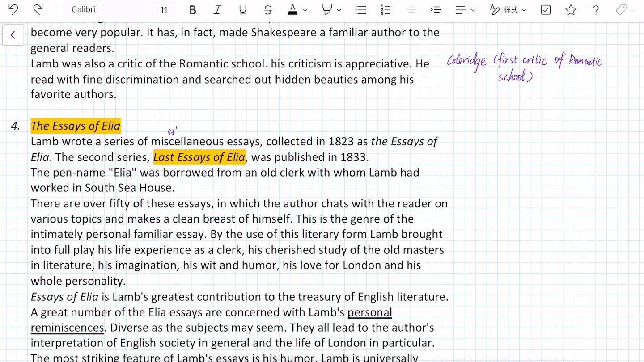Undo the last action
This screenshot has width=644, height=362.
point(14,9)
